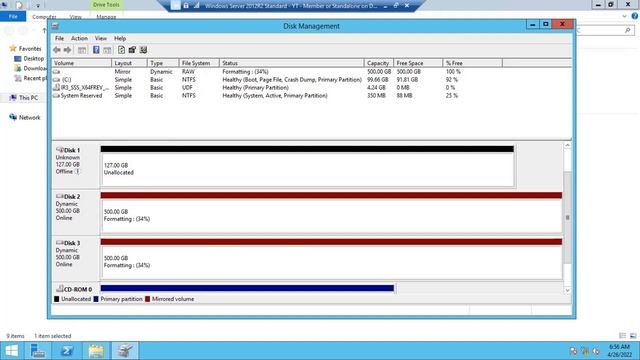Click the Network icon in Explorer sidebar
The image size is (640, 360).
click(13, 117)
